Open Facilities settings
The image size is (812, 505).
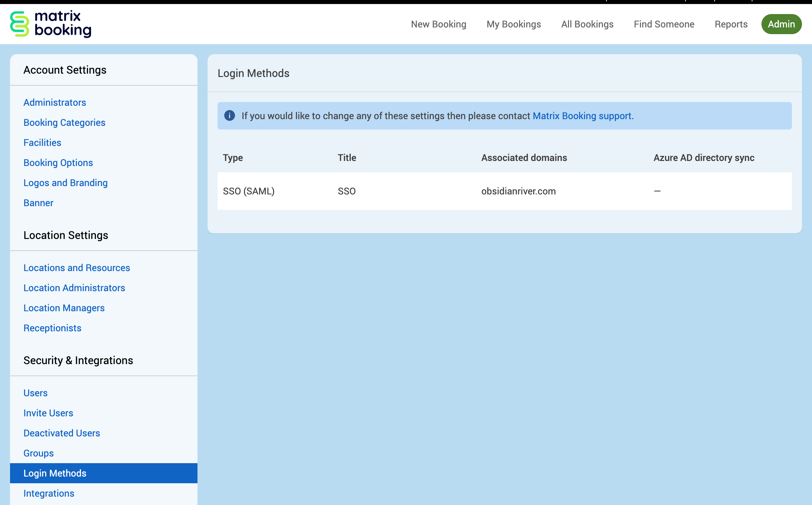[x=42, y=143]
